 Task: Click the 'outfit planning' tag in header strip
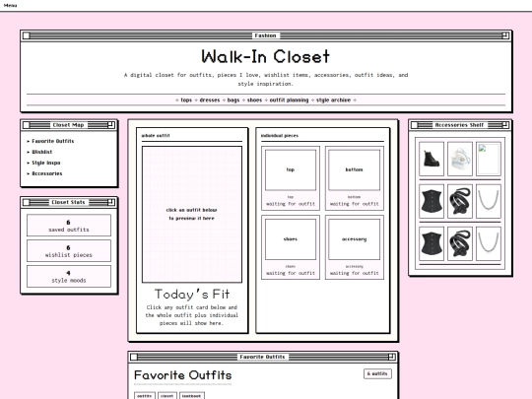[289, 100]
